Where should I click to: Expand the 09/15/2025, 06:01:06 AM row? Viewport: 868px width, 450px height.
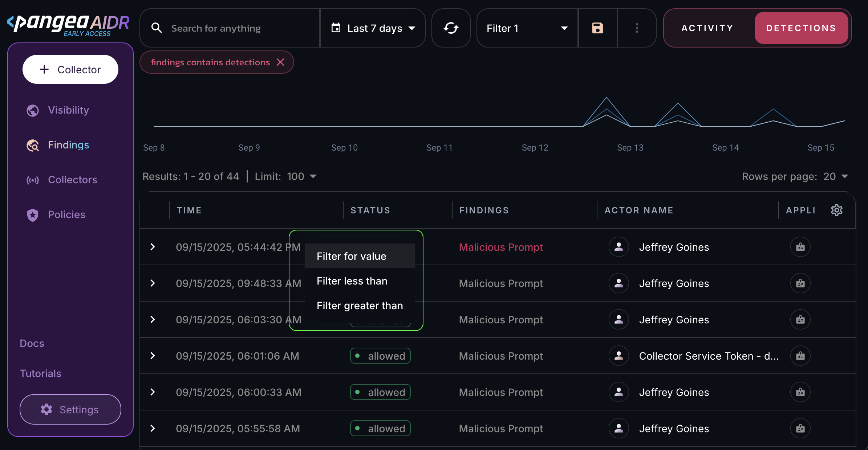click(153, 356)
